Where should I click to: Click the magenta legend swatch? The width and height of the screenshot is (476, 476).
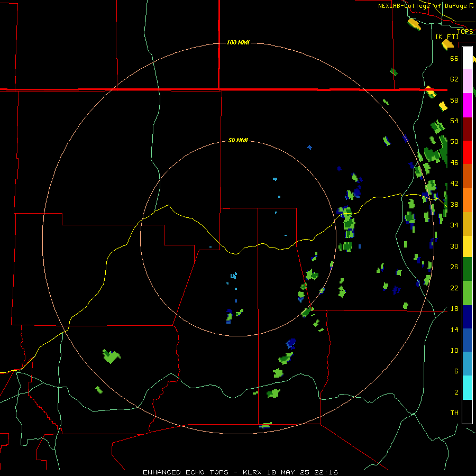[x=467, y=105]
